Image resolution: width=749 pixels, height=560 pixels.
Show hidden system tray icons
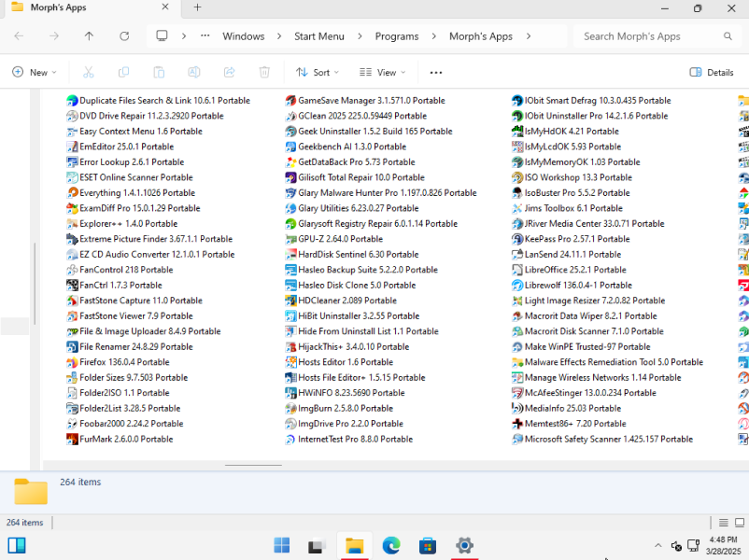click(x=658, y=545)
